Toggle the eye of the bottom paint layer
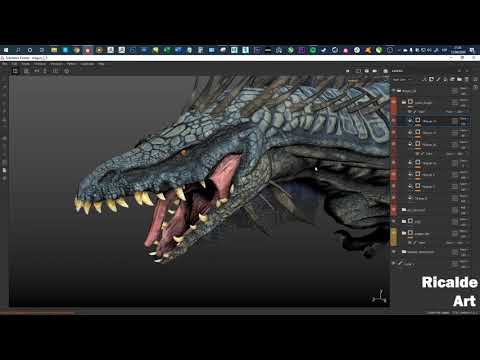The image size is (480, 360). (x=394, y=263)
